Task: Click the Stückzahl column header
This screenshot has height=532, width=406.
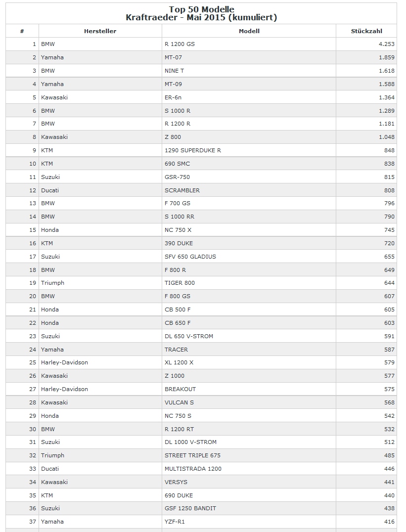Action: click(366, 31)
